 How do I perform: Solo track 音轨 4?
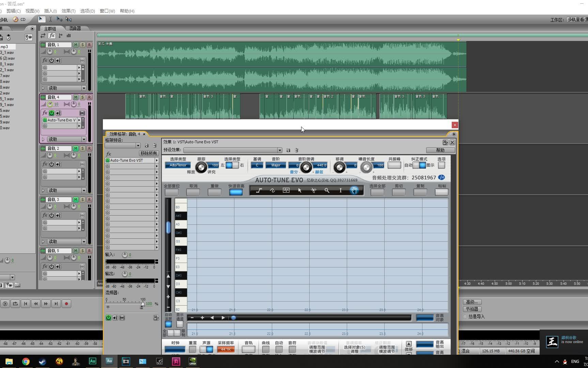click(x=82, y=97)
